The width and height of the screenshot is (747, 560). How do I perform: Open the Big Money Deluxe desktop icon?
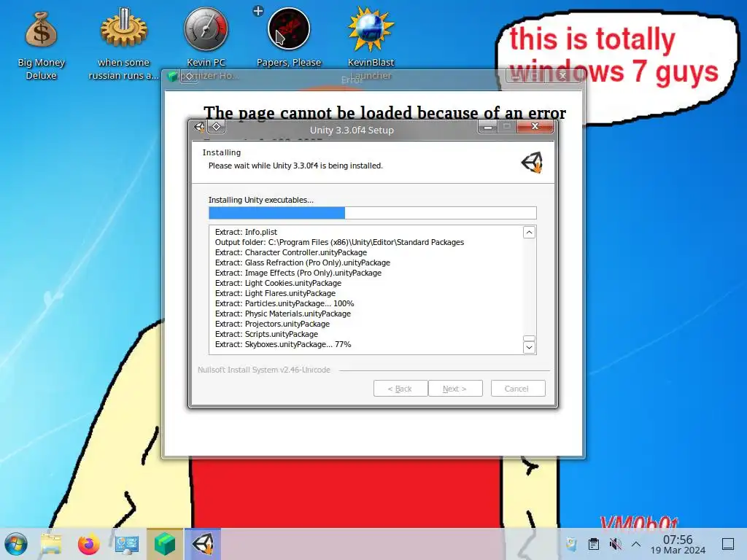click(x=41, y=45)
